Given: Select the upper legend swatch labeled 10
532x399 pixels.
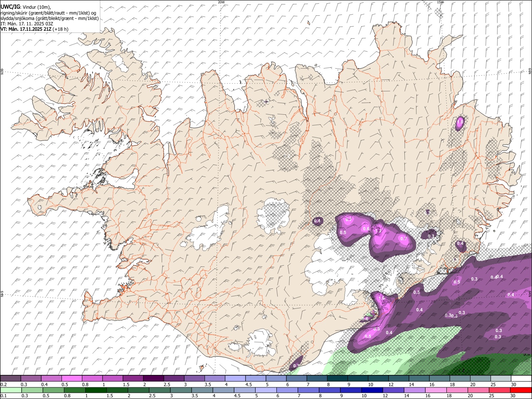Looking at the screenshot, I should pos(379,379).
